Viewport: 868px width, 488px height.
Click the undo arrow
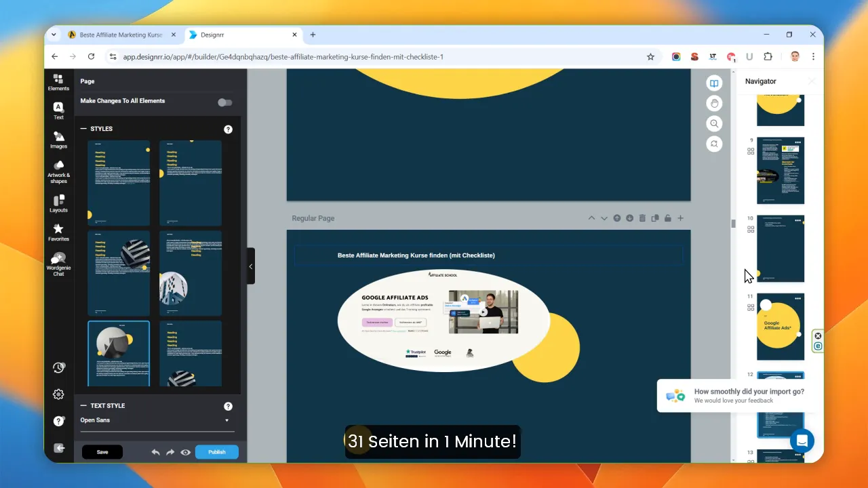[156, 452]
